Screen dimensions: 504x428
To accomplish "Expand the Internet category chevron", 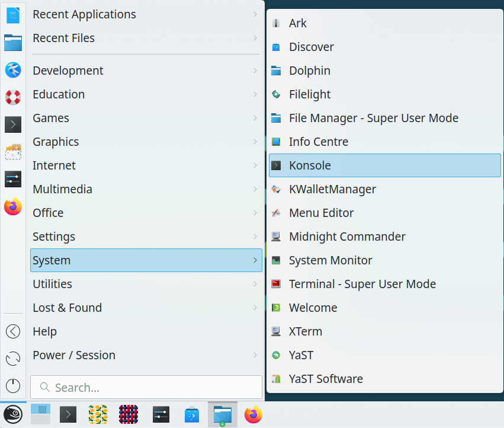I will pos(255,165).
